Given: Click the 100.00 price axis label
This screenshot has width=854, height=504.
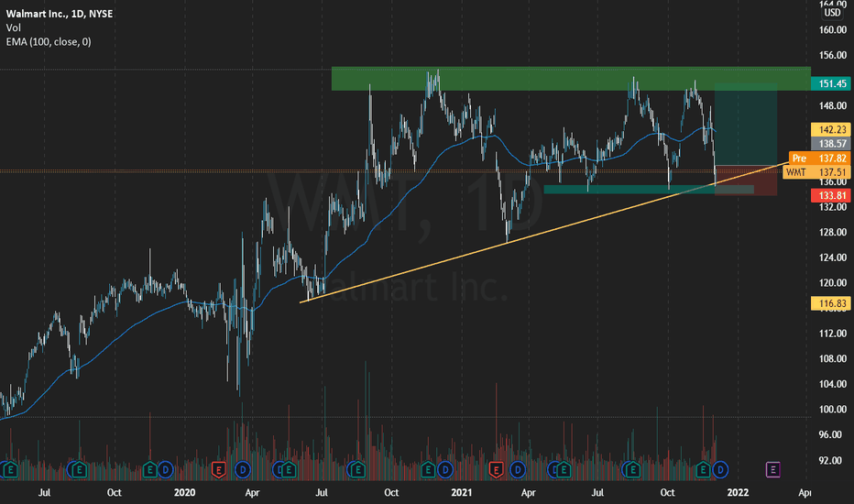Looking at the screenshot, I should pos(833,410).
